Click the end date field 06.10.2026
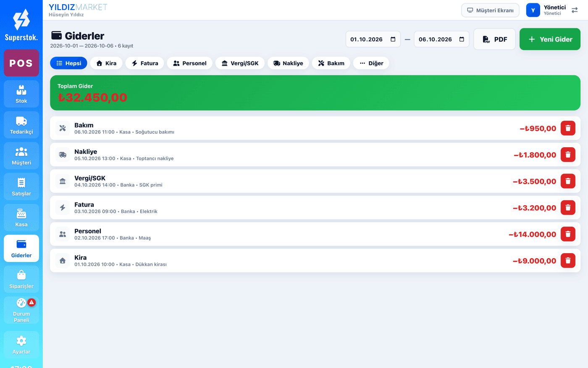This screenshot has height=368, width=588. coord(441,39)
